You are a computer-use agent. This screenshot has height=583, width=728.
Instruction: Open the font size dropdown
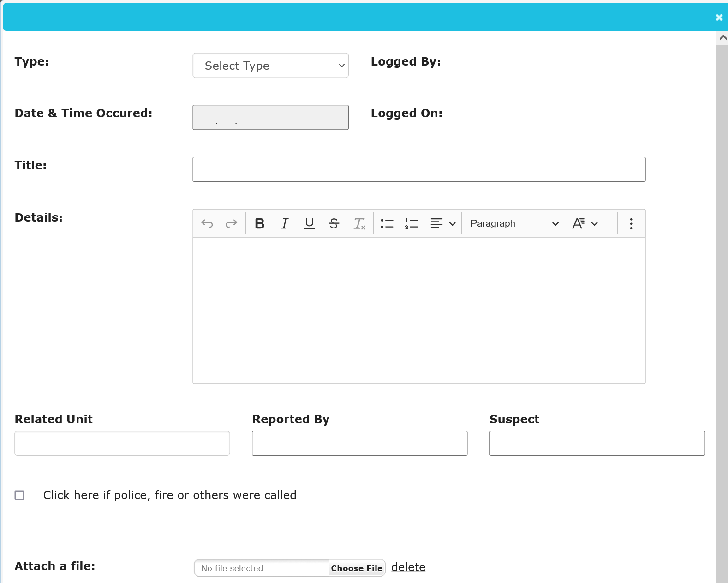585,224
